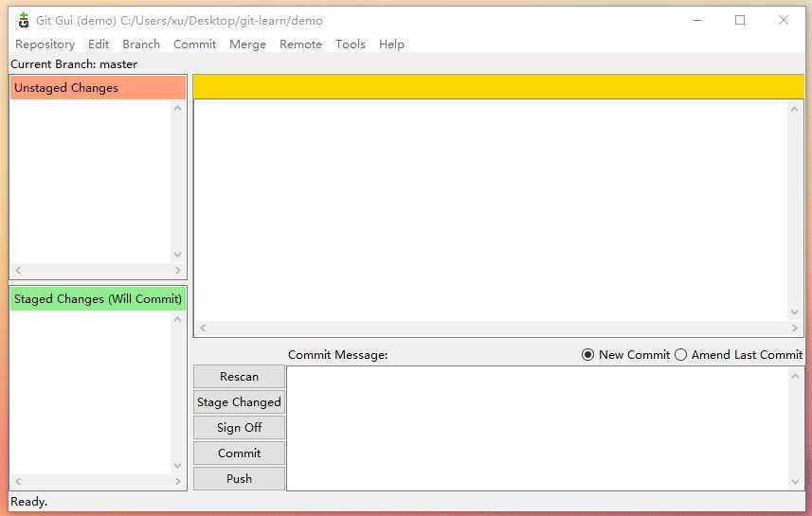Click inside the Commit Message text box
This screenshot has height=516, width=812.
click(x=537, y=428)
